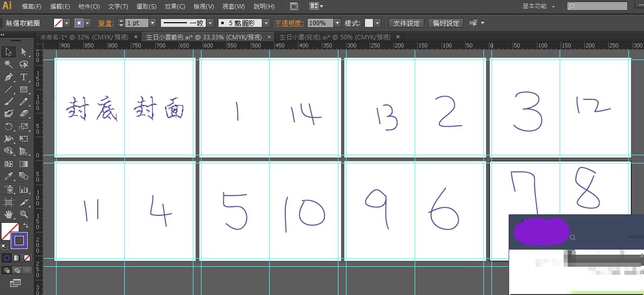
Task: Switch to 未命名-1 document tab
Action: (84, 37)
